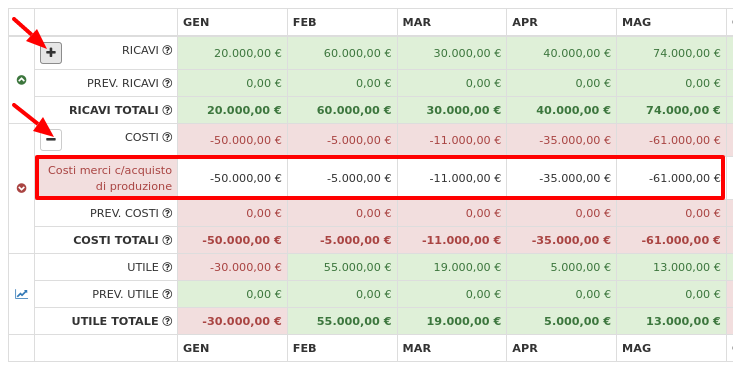The image size is (733, 368).
Task: Collapse the COSTI row with minus button
Action: (51, 139)
